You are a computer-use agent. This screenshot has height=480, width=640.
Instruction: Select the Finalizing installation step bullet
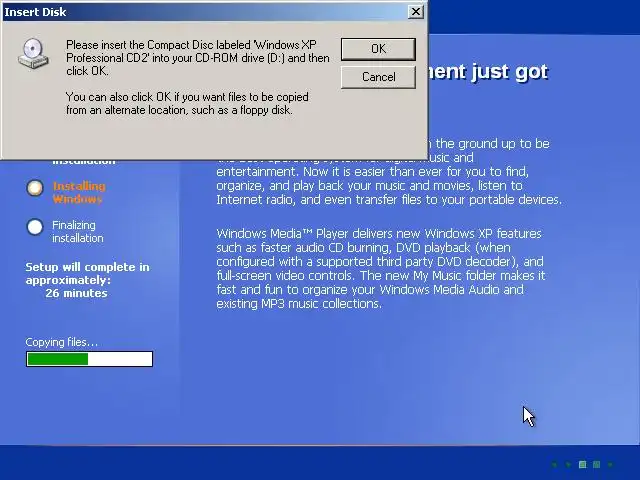(x=35, y=227)
